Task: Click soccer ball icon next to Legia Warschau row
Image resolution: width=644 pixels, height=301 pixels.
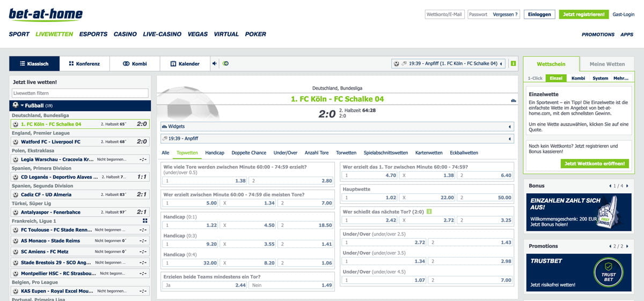Action: [x=16, y=159]
